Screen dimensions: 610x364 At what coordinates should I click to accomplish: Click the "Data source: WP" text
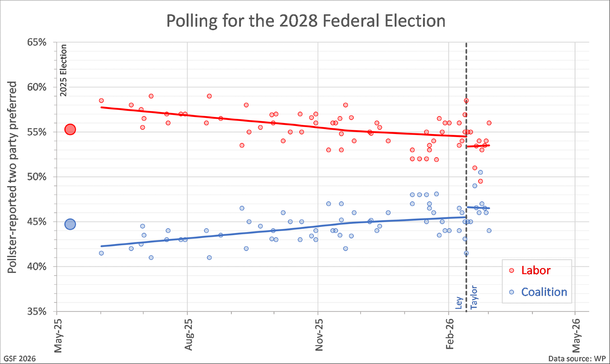pos(577,359)
